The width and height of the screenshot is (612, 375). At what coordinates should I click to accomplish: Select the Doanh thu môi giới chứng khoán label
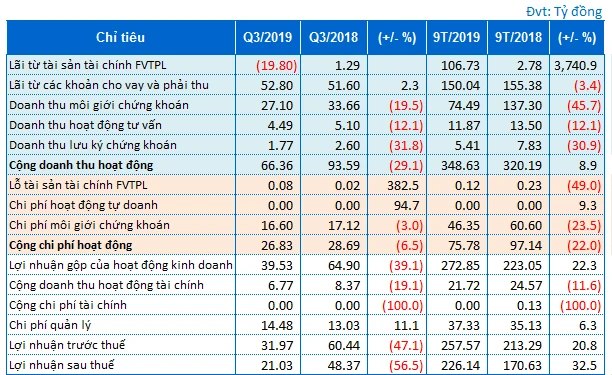[99, 105]
